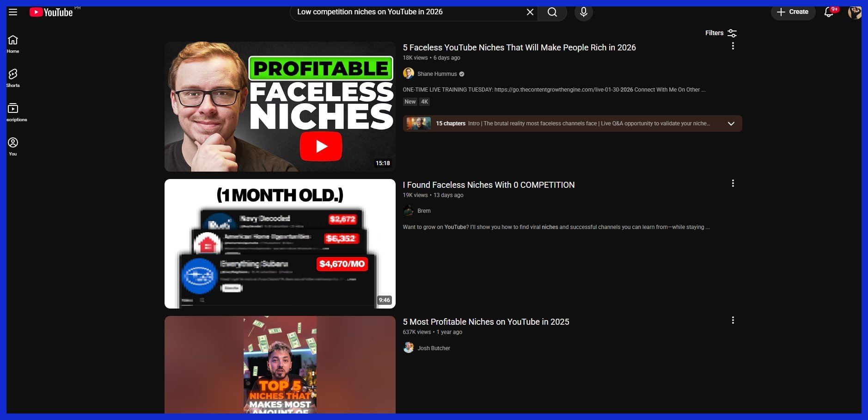Open the Shane Hummus channel link
The width and height of the screenshot is (868, 420).
[437, 74]
